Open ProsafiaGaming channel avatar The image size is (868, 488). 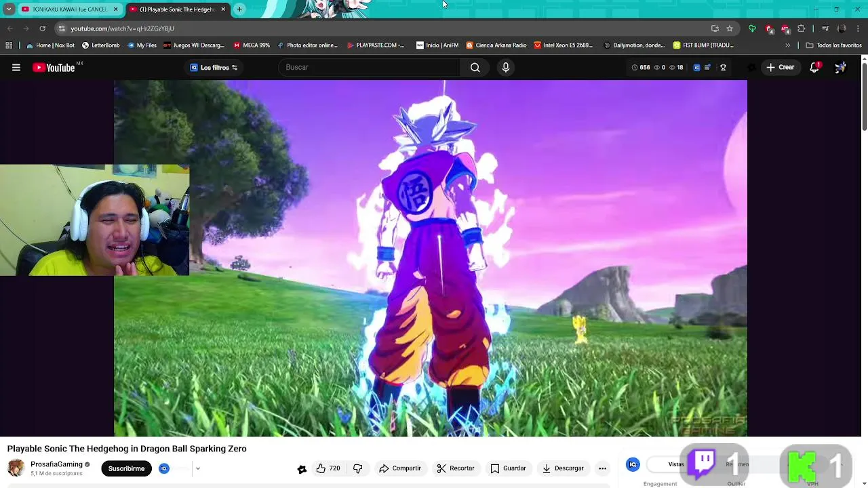16,468
